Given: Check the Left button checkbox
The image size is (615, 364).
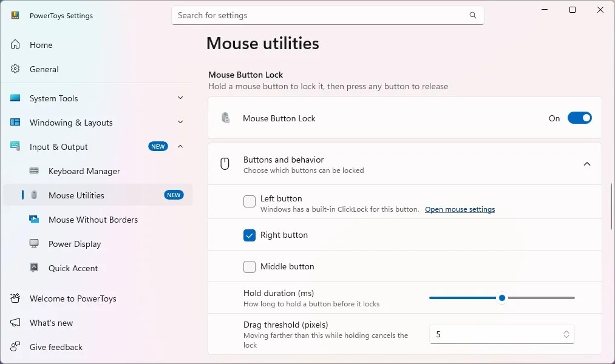Looking at the screenshot, I should (250, 201).
